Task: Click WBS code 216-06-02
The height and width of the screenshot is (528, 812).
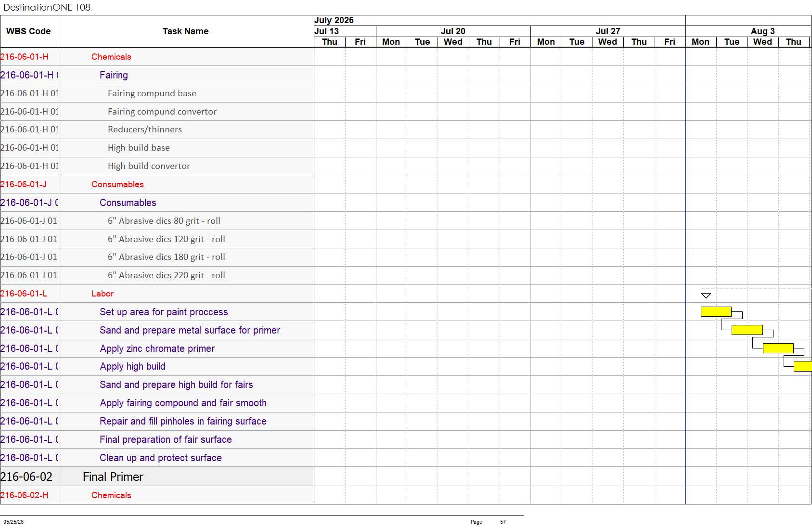Action: tap(26, 476)
